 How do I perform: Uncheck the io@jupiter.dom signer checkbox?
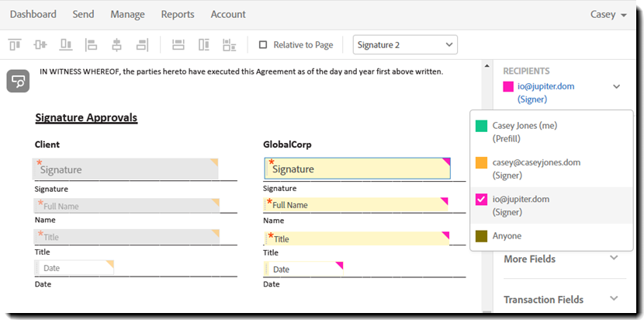pos(482,200)
